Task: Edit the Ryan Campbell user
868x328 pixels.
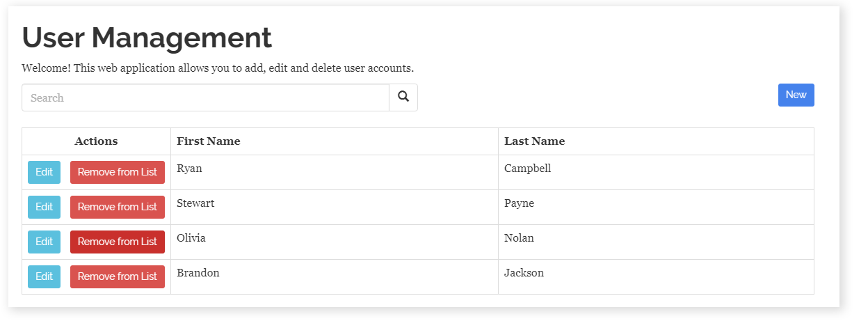Action: tap(44, 172)
